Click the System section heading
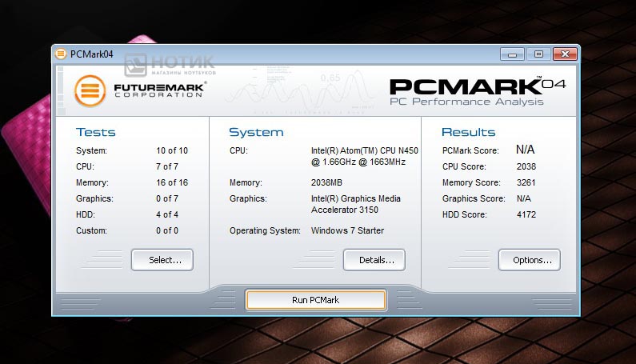 coord(256,132)
